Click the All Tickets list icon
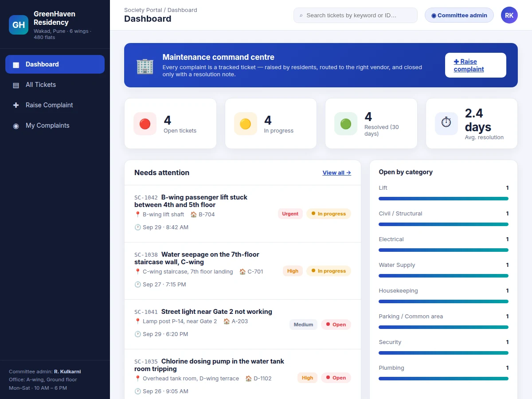This screenshot has height=399, width=532. point(16,85)
